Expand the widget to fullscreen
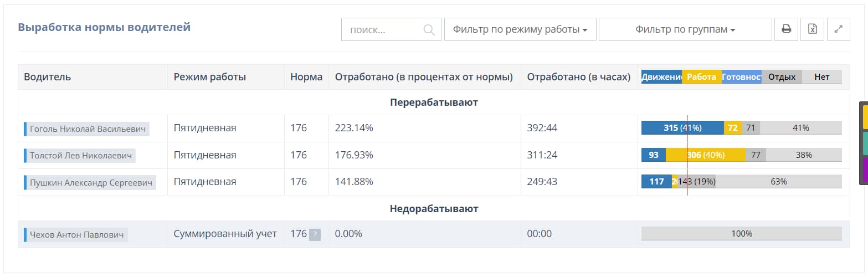 [838, 29]
